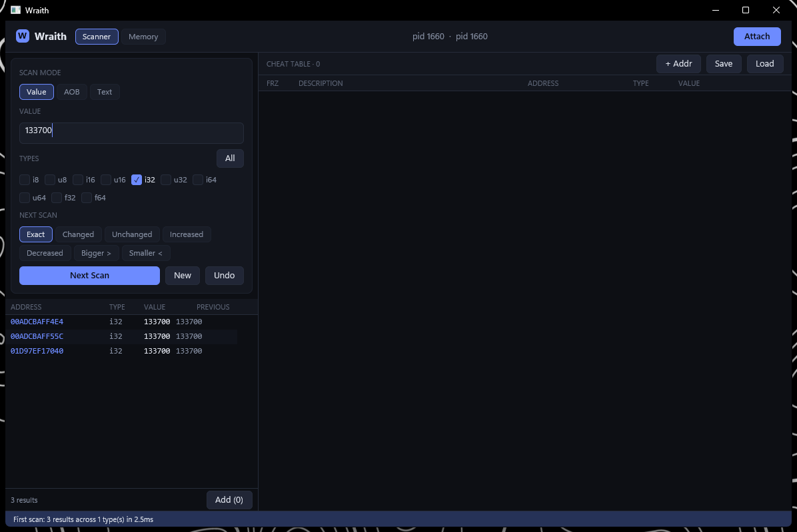This screenshot has width=797, height=532.
Task: Click the value input field containing 133700
Action: [x=132, y=133]
